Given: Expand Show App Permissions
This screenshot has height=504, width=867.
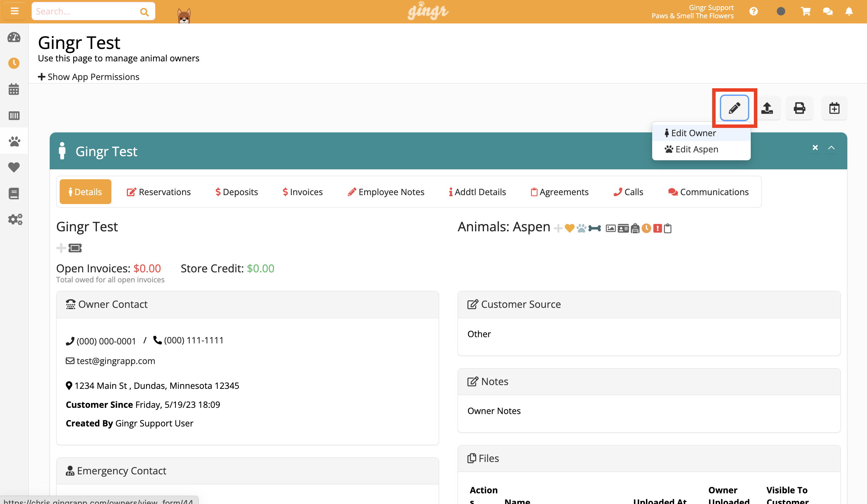Looking at the screenshot, I should click(89, 77).
